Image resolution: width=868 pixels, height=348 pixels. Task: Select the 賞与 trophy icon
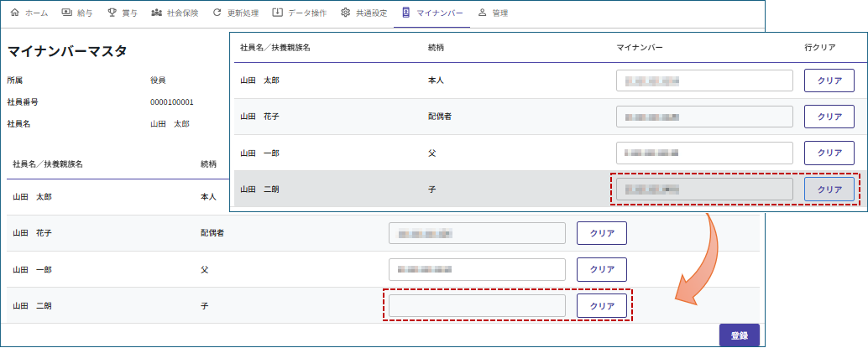[x=112, y=13]
